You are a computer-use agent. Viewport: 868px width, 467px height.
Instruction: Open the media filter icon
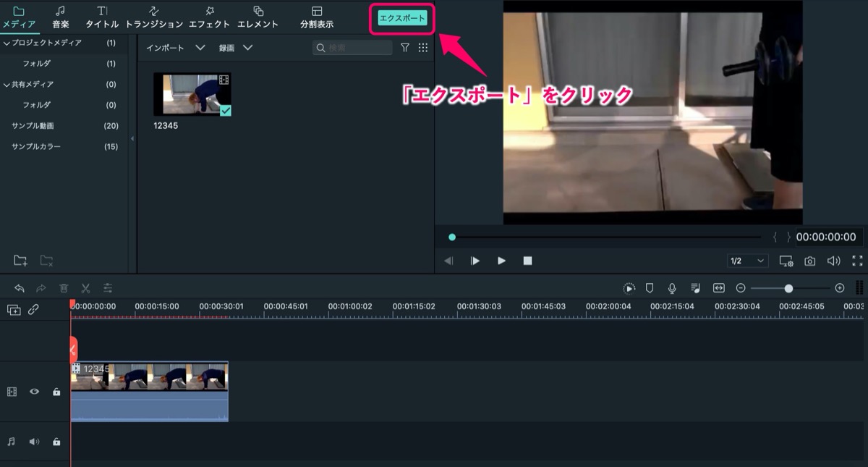(405, 48)
